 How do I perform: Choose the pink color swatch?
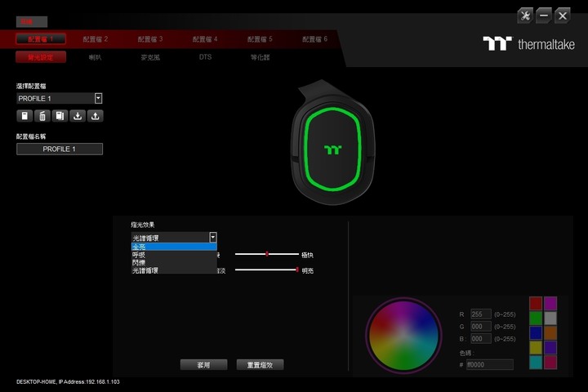click(550, 363)
